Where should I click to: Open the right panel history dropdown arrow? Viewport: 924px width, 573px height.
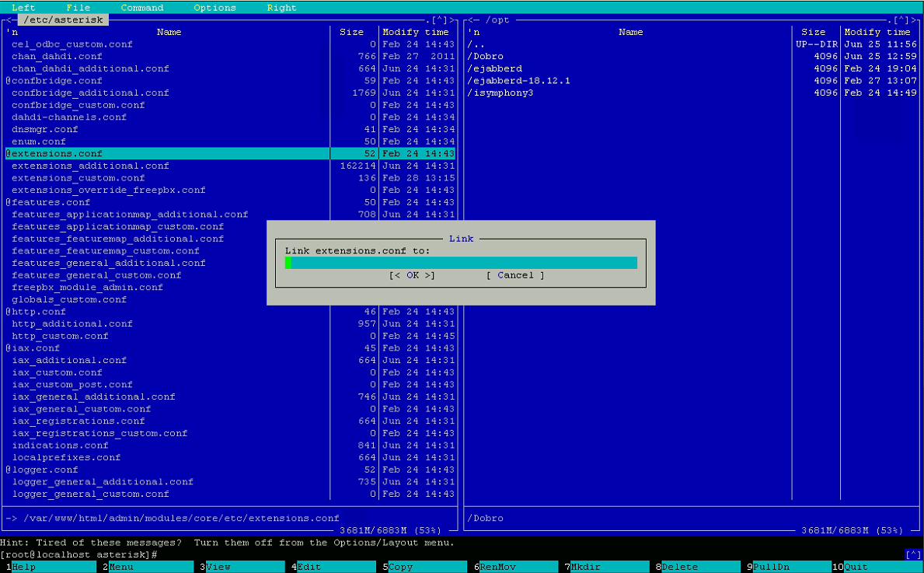[x=901, y=19]
